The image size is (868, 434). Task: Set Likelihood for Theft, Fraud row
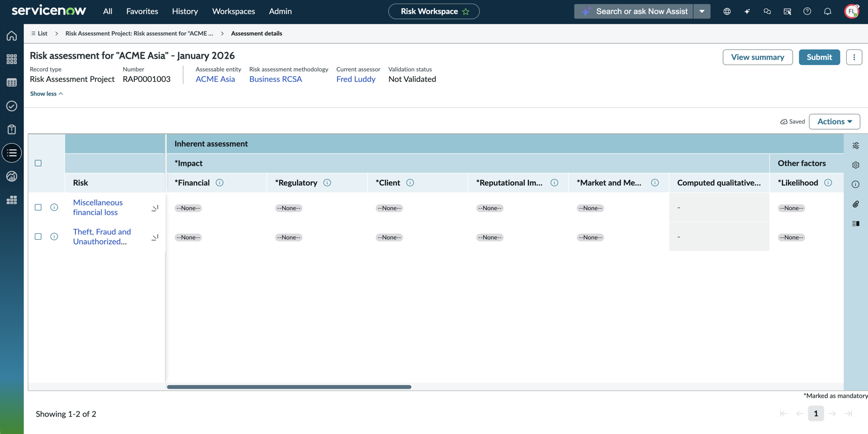(x=792, y=238)
